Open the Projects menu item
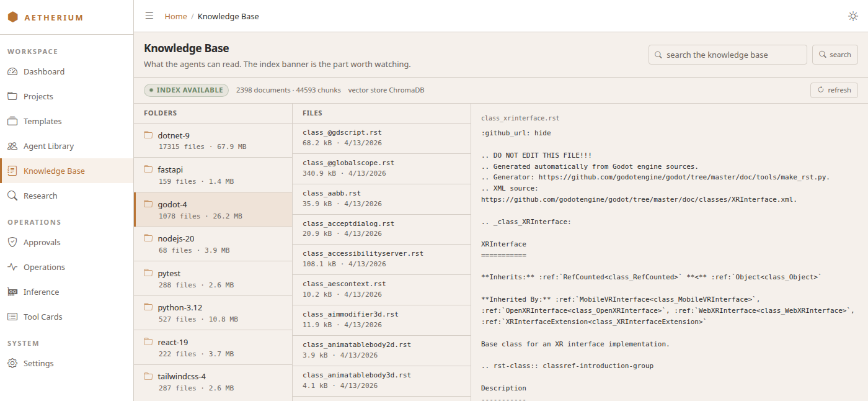868x401 pixels. [x=66, y=96]
